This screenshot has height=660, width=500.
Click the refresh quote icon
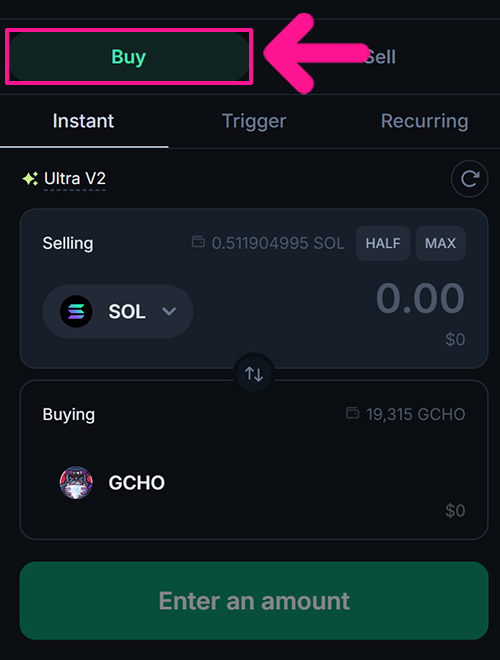(469, 179)
